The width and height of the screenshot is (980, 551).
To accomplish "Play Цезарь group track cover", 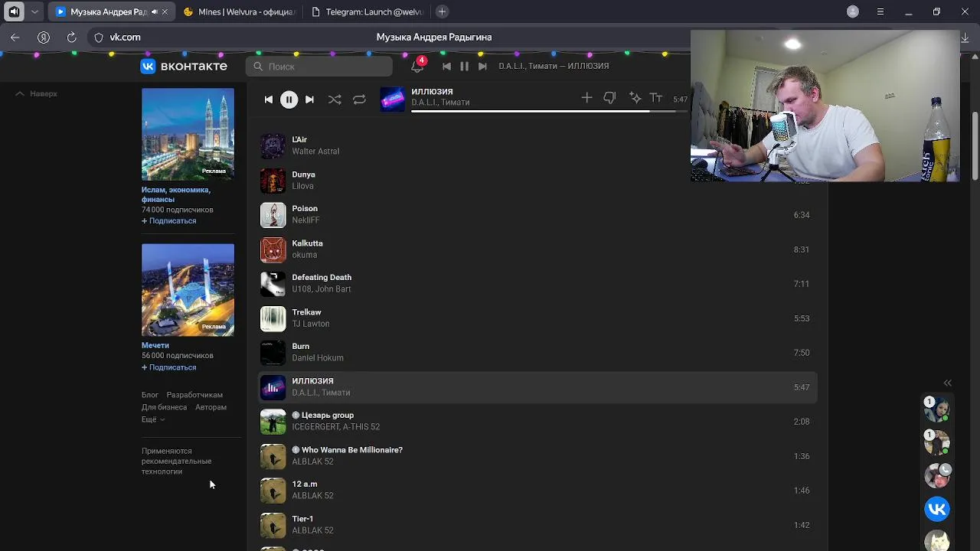I will point(273,422).
